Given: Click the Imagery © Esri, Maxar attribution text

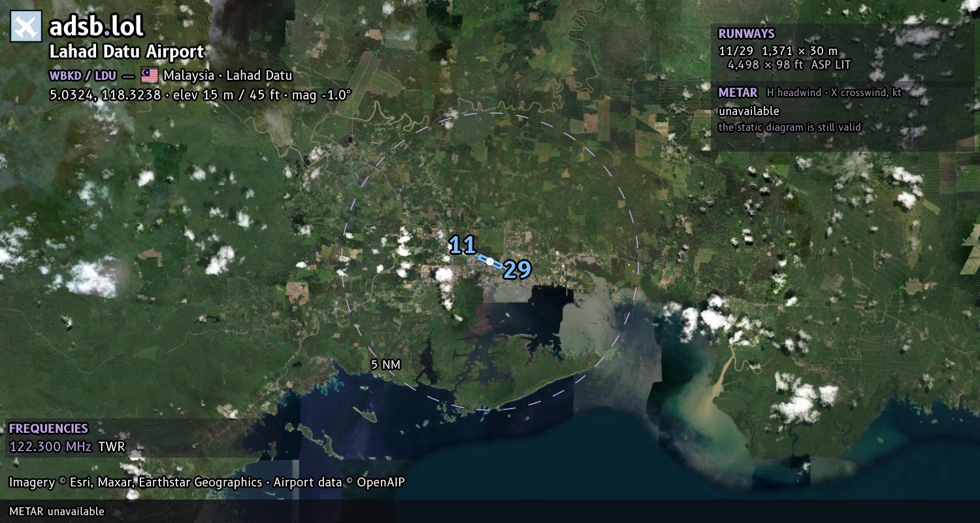Looking at the screenshot, I should [x=207, y=482].
